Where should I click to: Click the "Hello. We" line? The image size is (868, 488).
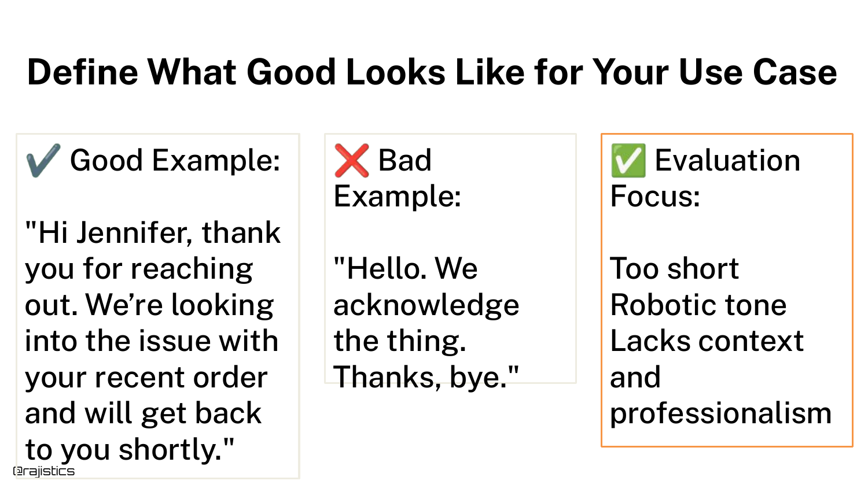click(406, 269)
